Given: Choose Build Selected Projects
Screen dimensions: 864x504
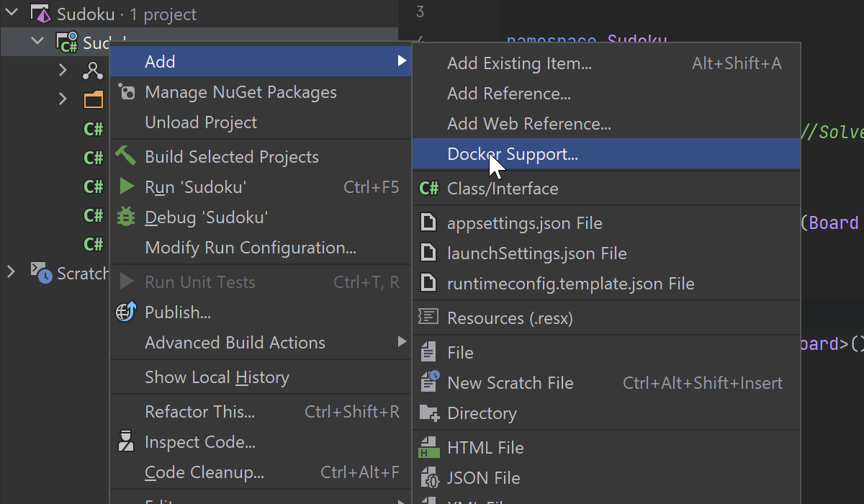Looking at the screenshot, I should (x=261, y=157).
